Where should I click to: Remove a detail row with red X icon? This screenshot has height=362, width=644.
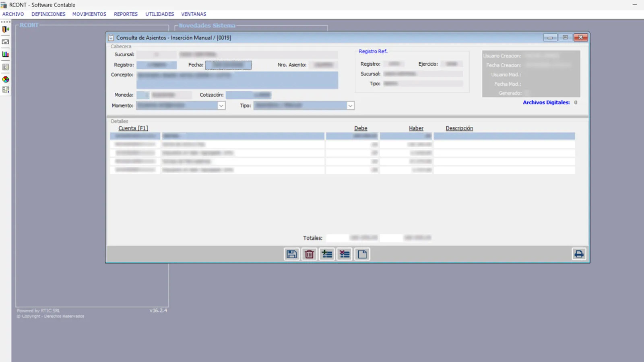pos(345,254)
